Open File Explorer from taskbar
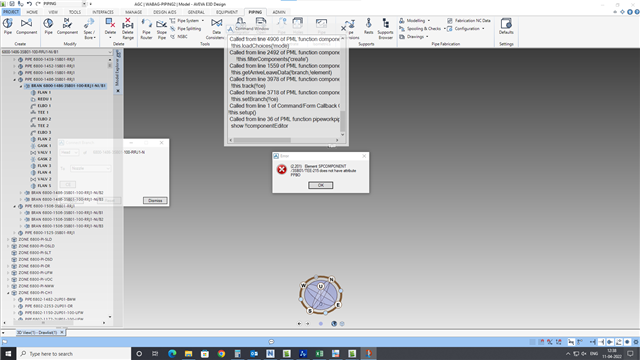640x360 pixels. 188,353
